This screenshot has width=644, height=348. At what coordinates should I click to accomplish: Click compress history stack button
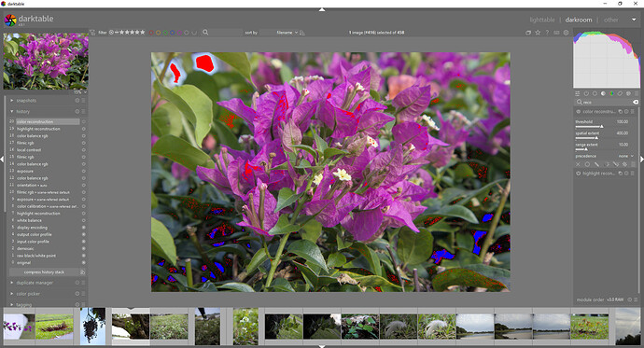pyautogui.click(x=45, y=272)
